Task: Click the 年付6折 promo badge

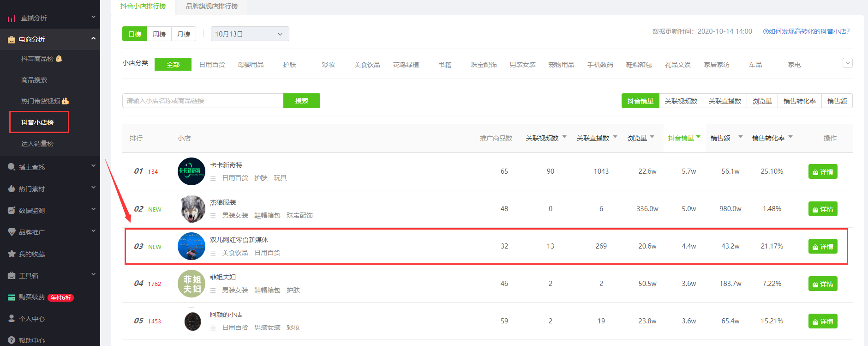Action: pos(60,297)
